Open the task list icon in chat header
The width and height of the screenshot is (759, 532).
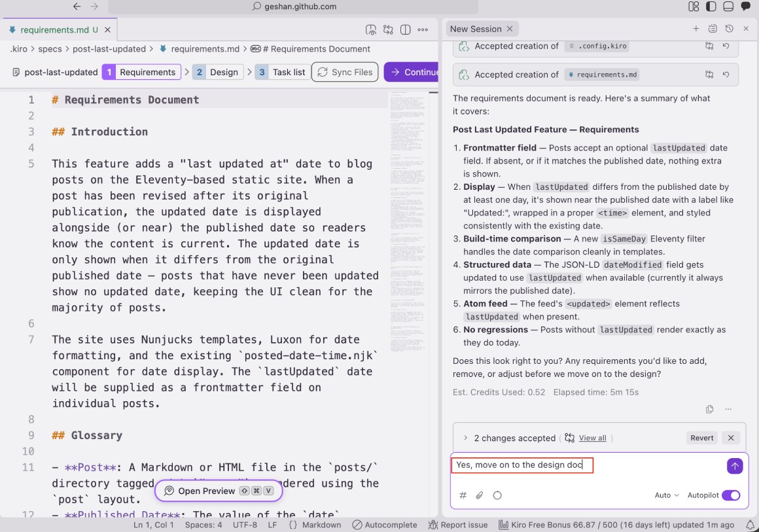(713, 29)
